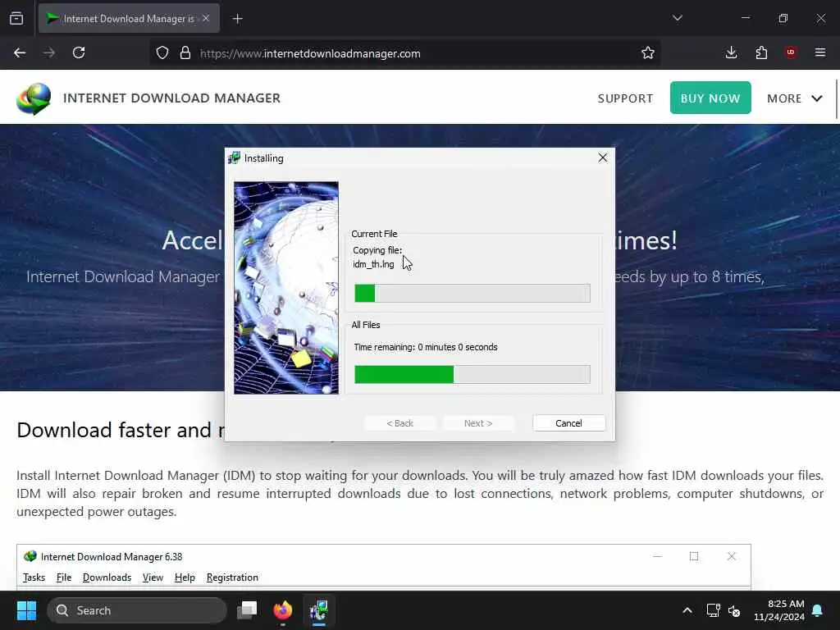Open the Registration menu in IDM screenshot

point(232,577)
